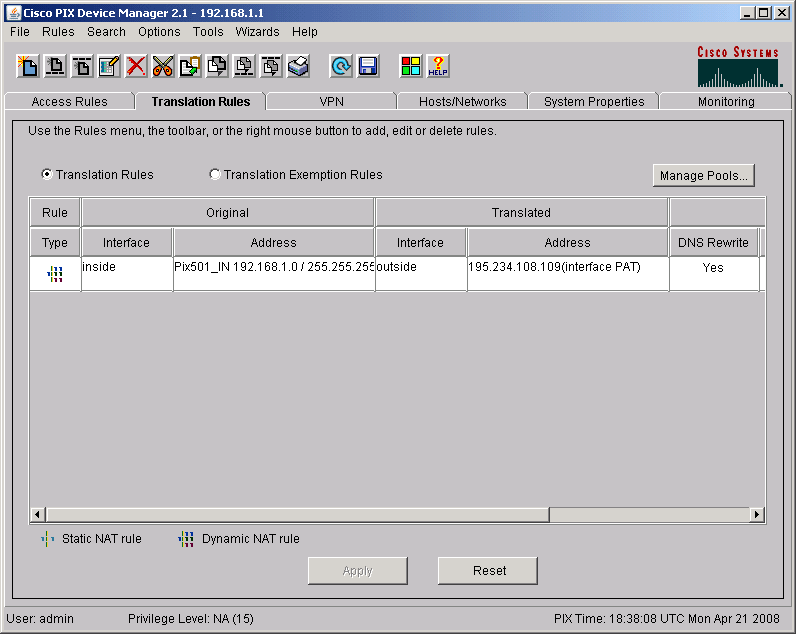The image size is (796, 634).
Task: Open the Wizards menu
Action: point(257,31)
